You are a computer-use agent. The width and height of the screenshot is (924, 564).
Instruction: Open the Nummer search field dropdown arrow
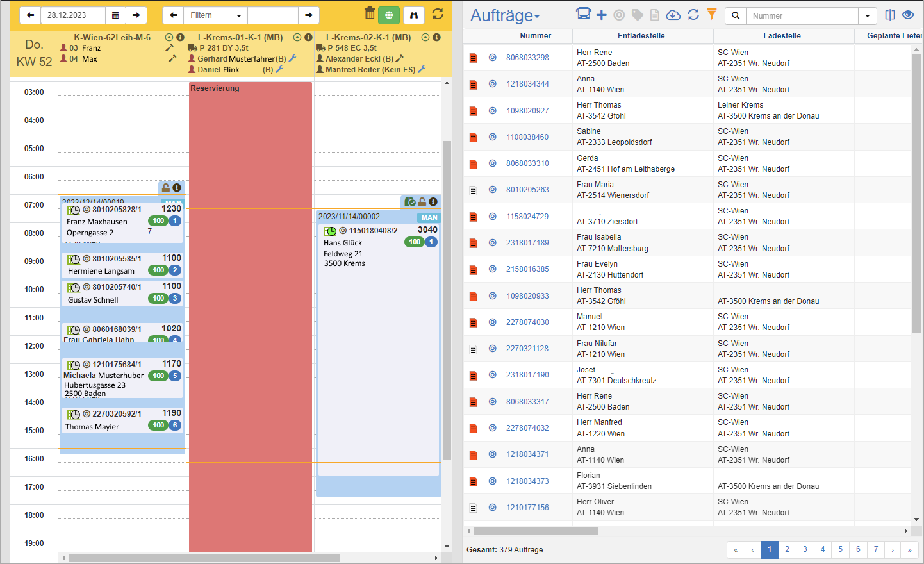[868, 15]
